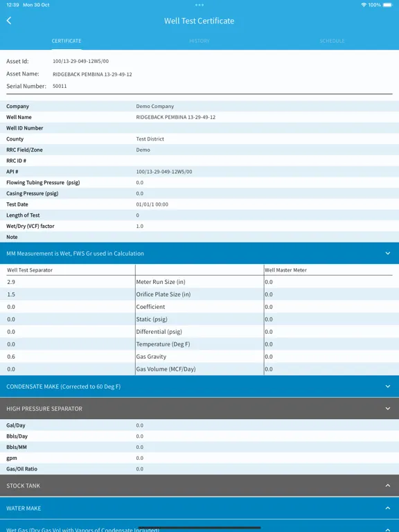
Task: Switch to the SCHEDULE tab
Action: (332, 41)
